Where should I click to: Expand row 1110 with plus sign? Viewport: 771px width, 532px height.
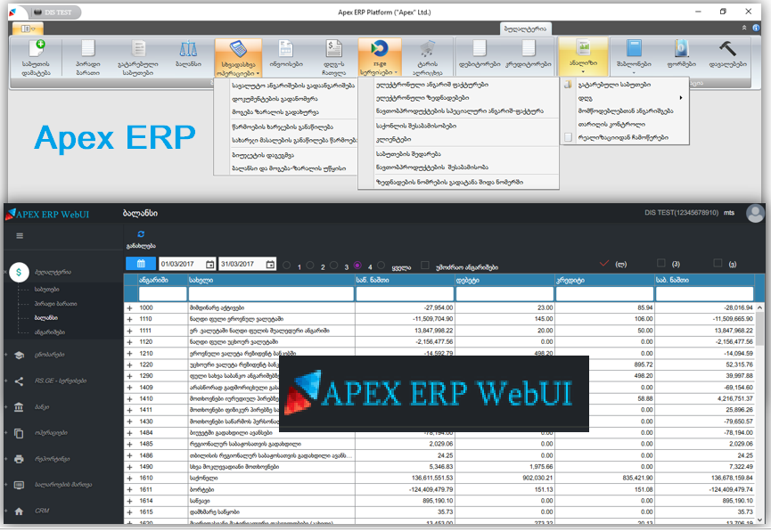click(130, 320)
